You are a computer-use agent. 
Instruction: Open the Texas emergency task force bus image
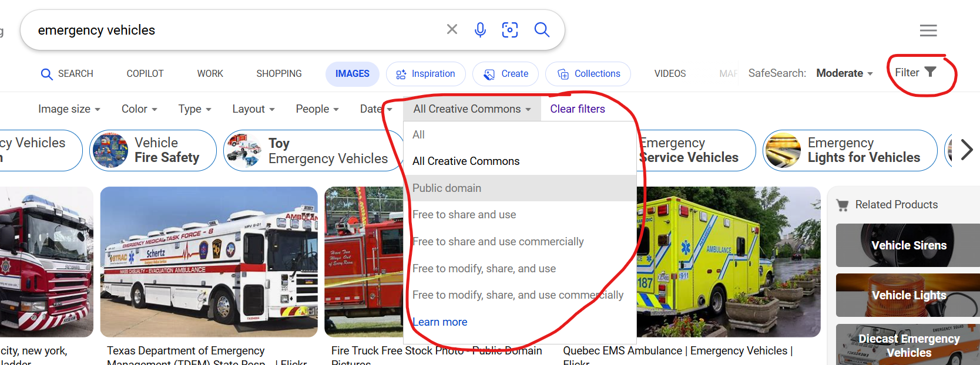(209, 262)
